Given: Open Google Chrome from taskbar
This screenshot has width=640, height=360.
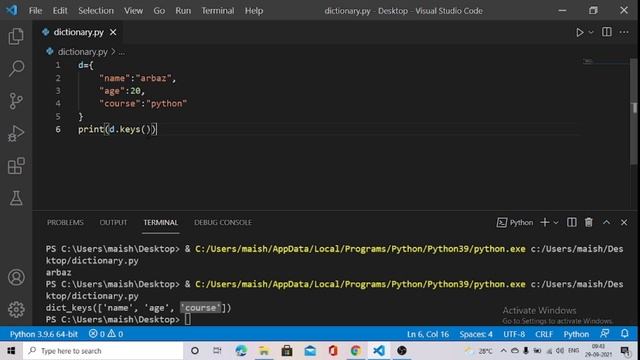Looking at the screenshot, I should [356, 351].
